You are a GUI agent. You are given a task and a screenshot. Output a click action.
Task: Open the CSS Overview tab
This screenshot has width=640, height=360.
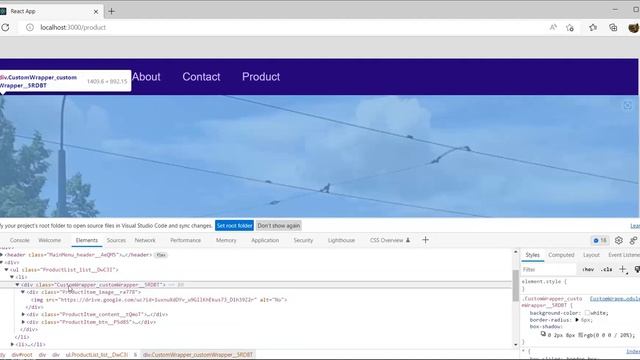click(389, 240)
